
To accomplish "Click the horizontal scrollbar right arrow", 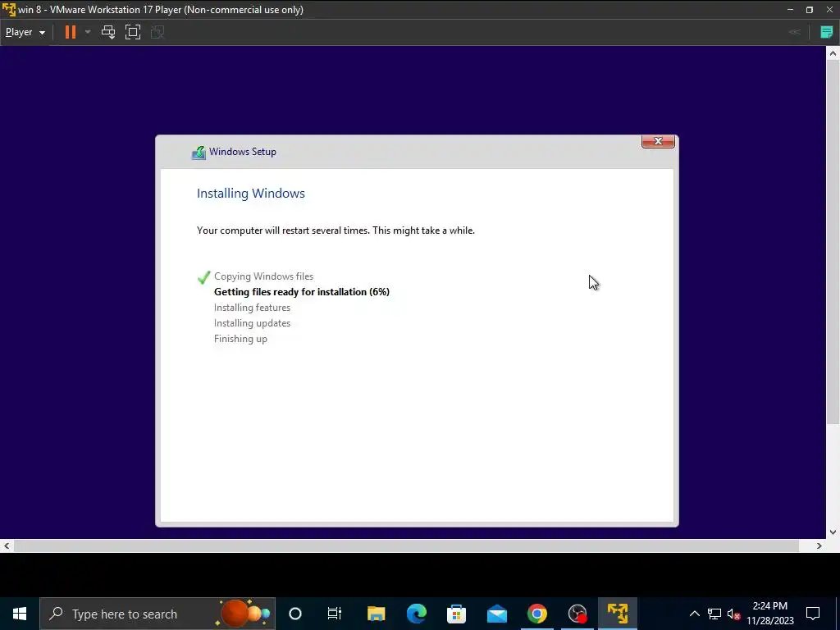I will click(819, 546).
